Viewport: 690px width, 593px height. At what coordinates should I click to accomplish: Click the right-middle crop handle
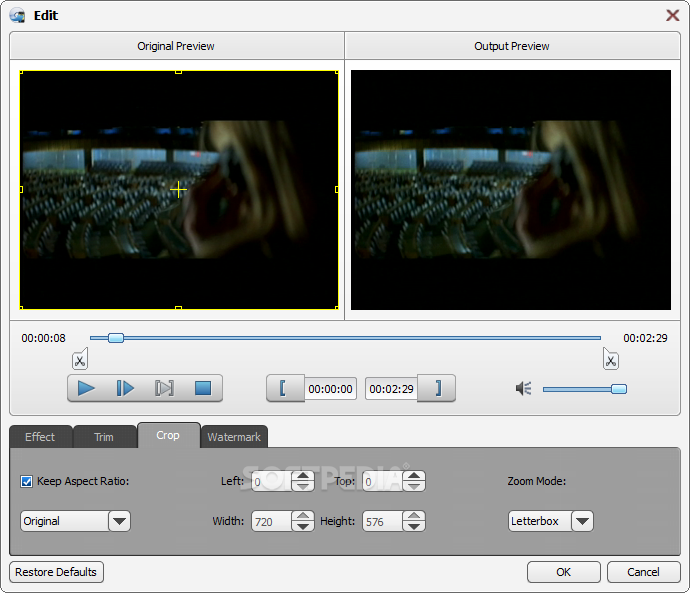point(337,190)
